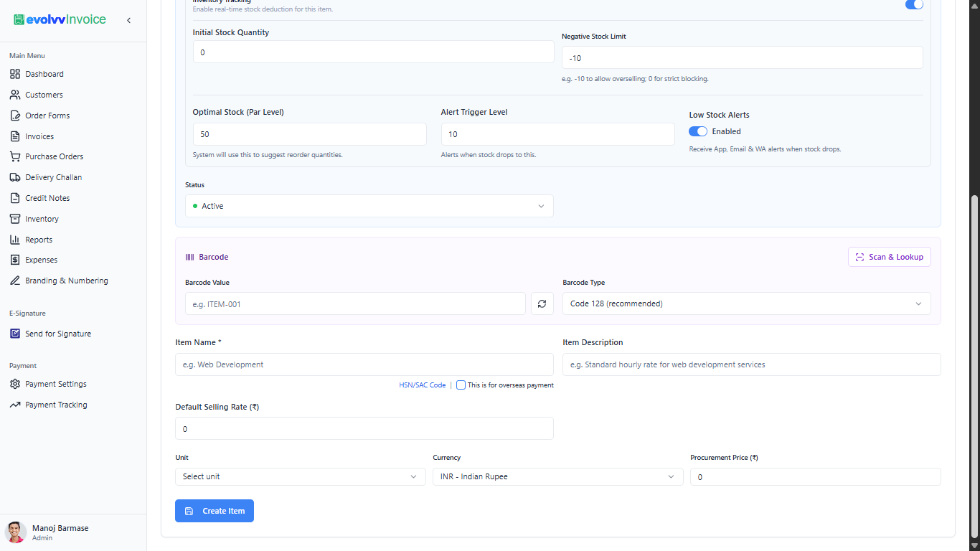
Task: Click the Purchase Orders cart icon
Action: pos(15,156)
